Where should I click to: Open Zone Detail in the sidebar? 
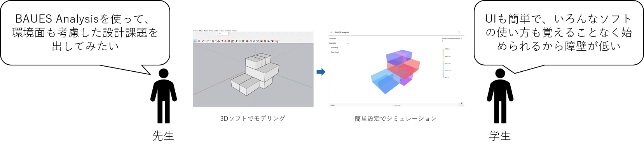(335, 52)
